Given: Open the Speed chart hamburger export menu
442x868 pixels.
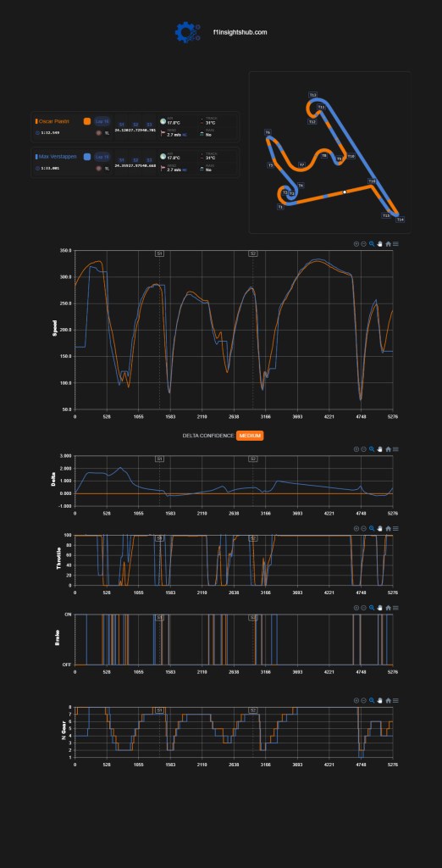Looking at the screenshot, I should point(395,243).
